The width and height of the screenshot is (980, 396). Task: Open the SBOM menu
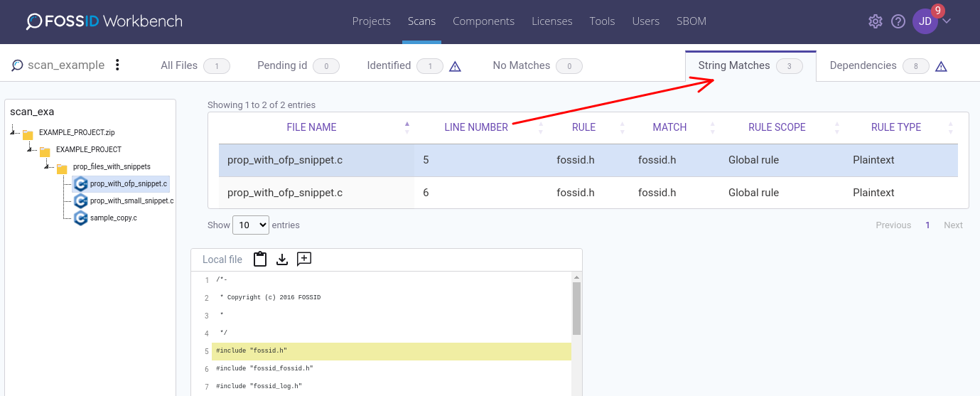(691, 21)
